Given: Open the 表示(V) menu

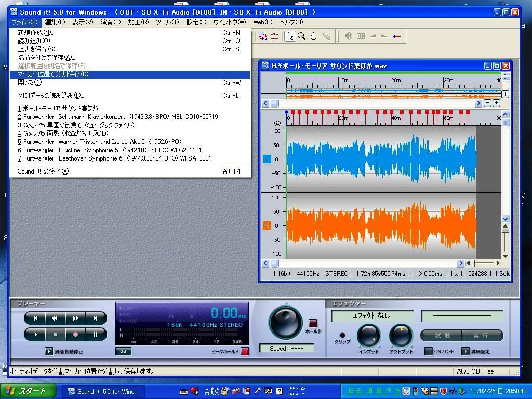Looking at the screenshot, I should click(x=83, y=22).
